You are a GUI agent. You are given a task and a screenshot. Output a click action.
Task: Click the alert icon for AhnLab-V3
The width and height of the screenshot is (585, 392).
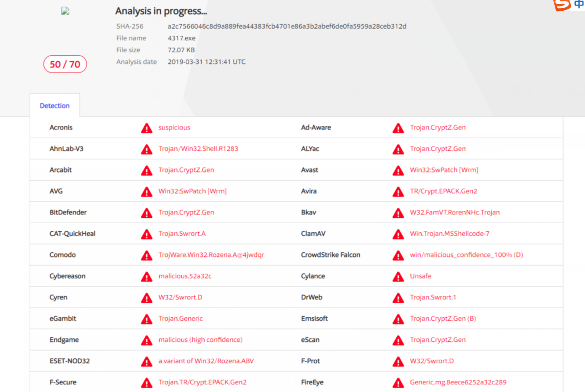coord(146,149)
